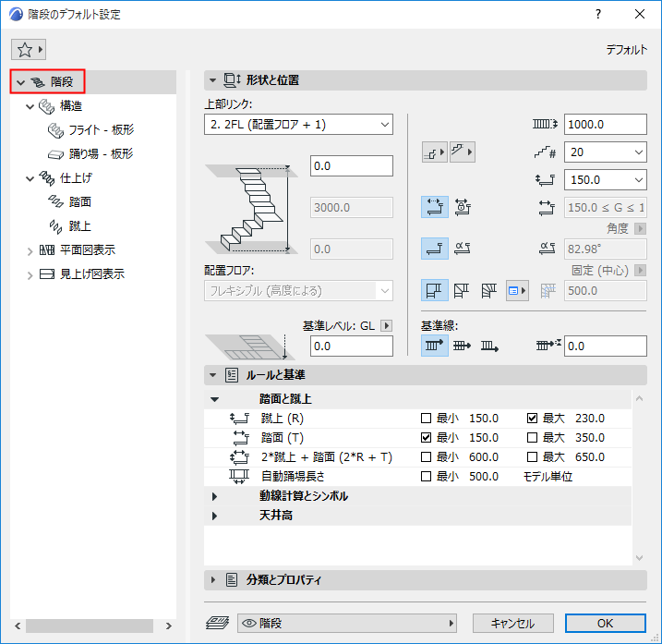This screenshot has width=662, height=644.
Task: Open フライト - 板形 settings
Action: coord(102,129)
